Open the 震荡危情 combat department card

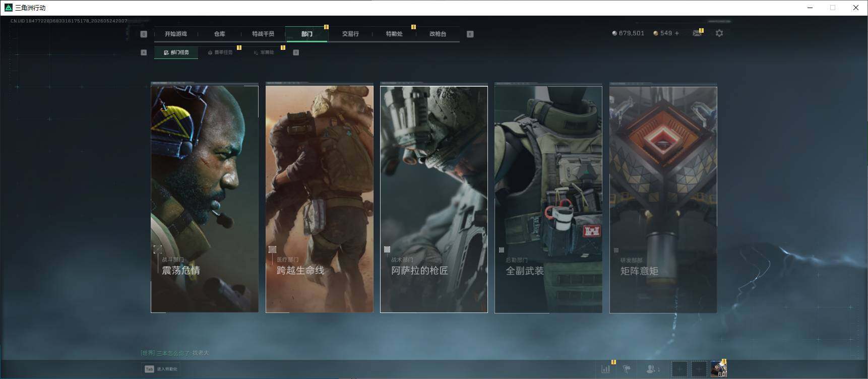coord(205,199)
